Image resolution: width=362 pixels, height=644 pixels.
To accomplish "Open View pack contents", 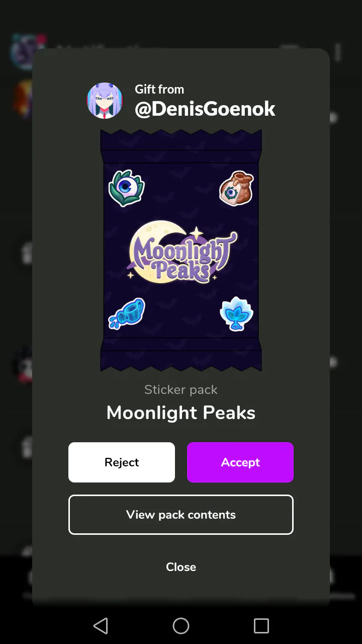I will click(181, 515).
